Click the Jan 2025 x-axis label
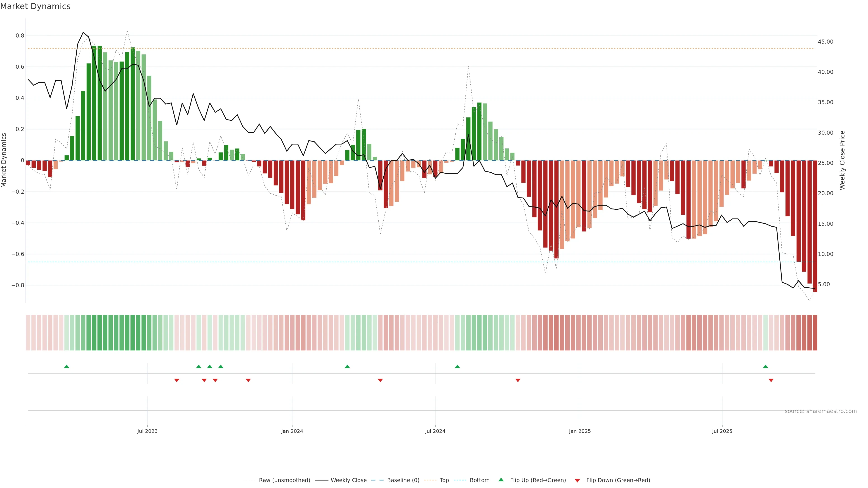868x488 pixels. pyautogui.click(x=580, y=431)
